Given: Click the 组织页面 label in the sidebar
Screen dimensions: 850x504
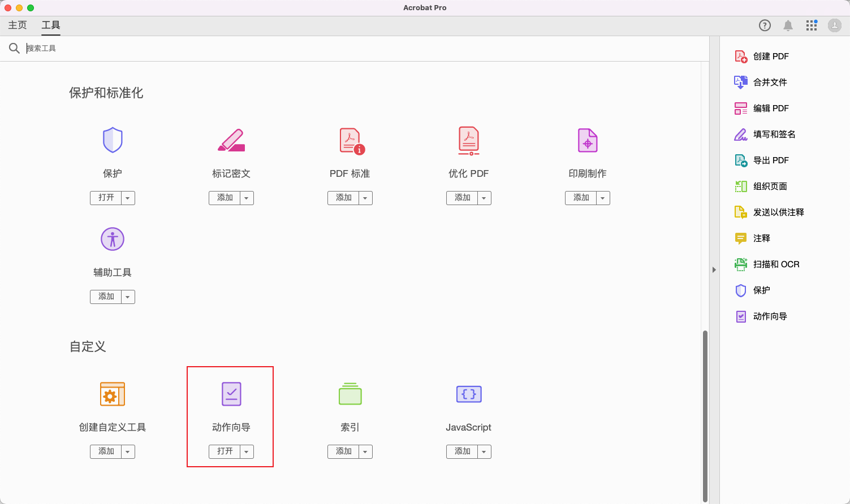Looking at the screenshot, I should pyautogui.click(x=770, y=186).
